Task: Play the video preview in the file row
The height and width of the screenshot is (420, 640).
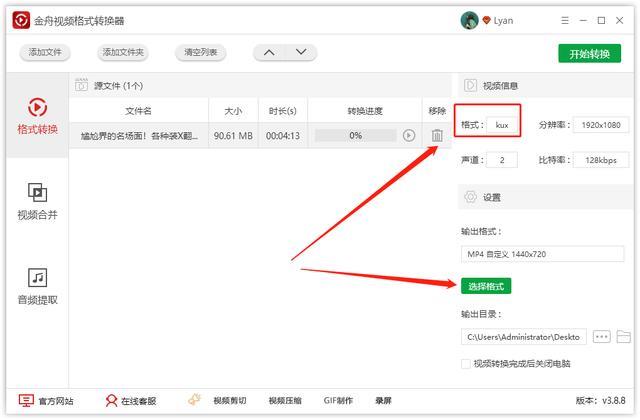Action: pyautogui.click(x=408, y=135)
